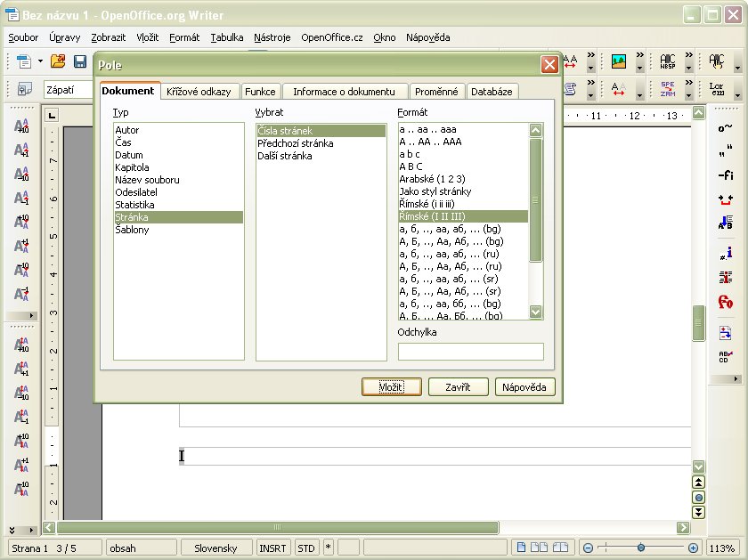This screenshot has height=560, width=748.
Task: Adjust the zoom slider handle in status bar
Action: [640, 548]
